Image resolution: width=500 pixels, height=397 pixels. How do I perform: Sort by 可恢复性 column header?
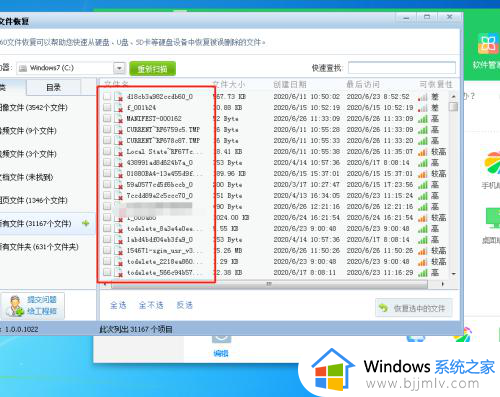tap(436, 84)
